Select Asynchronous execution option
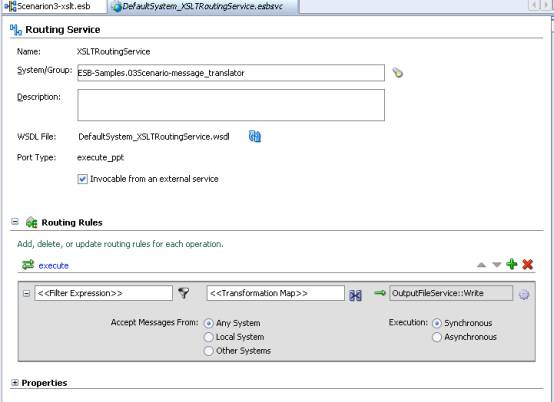554x402 pixels. [437, 337]
